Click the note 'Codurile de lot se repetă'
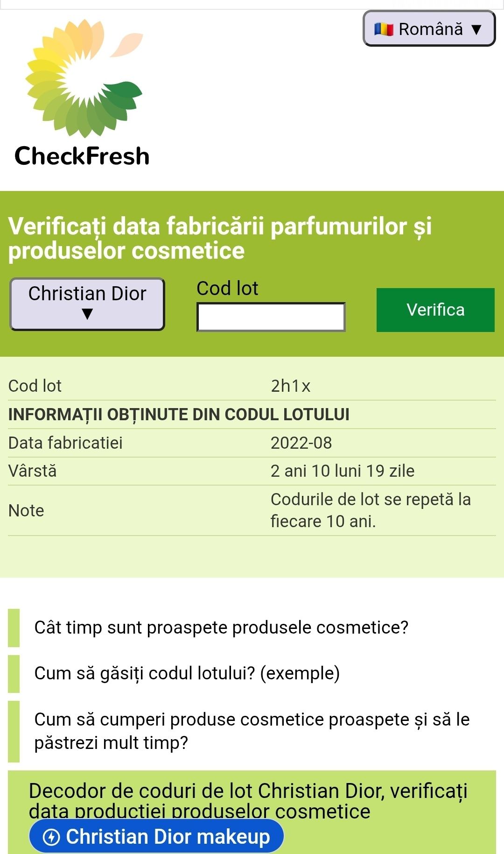This screenshot has width=504, height=854. [371, 510]
